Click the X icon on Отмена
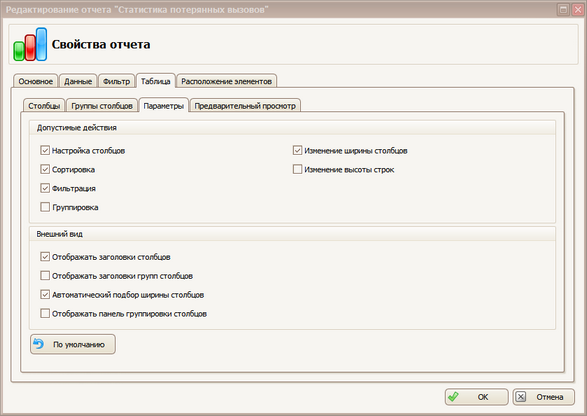This screenshot has height=416, width=587. click(521, 397)
